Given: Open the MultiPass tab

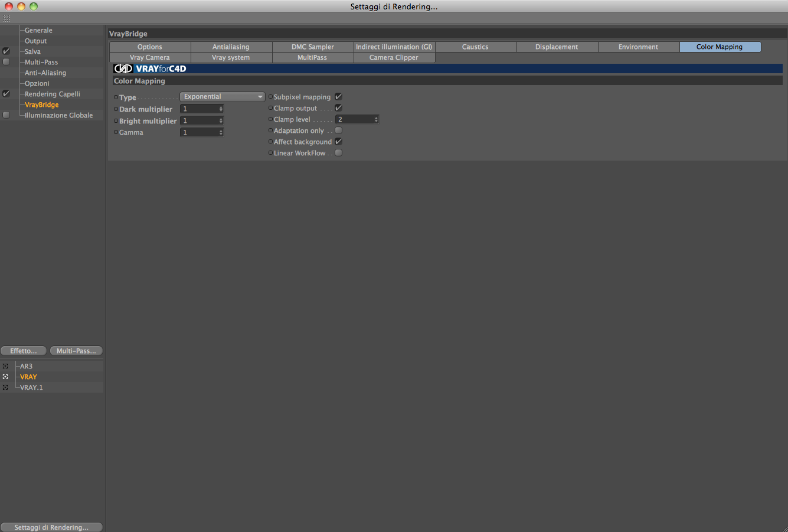Looking at the screenshot, I should [x=313, y=57].
